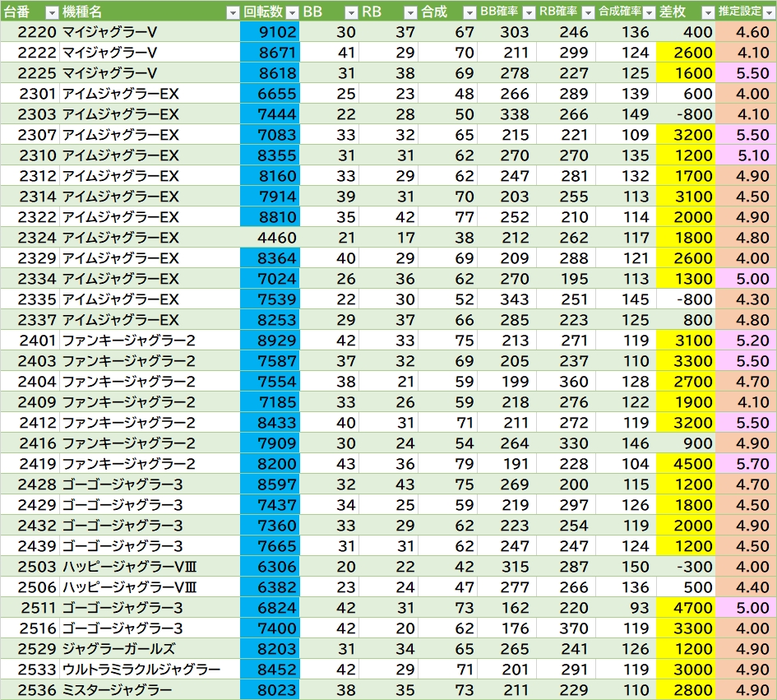Click the blue 9102 回転数 cell
The width and height of the screenshot is (777, 700).
(x=271, y=32)
